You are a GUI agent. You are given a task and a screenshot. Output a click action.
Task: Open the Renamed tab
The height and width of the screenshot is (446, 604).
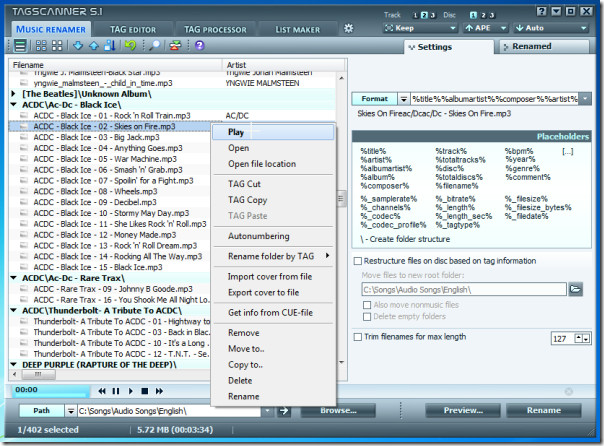point(544,47)
